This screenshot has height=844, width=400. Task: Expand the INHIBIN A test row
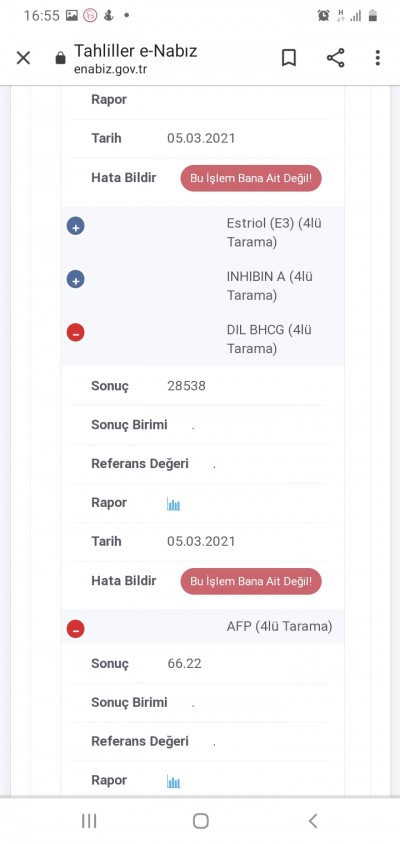75,279
